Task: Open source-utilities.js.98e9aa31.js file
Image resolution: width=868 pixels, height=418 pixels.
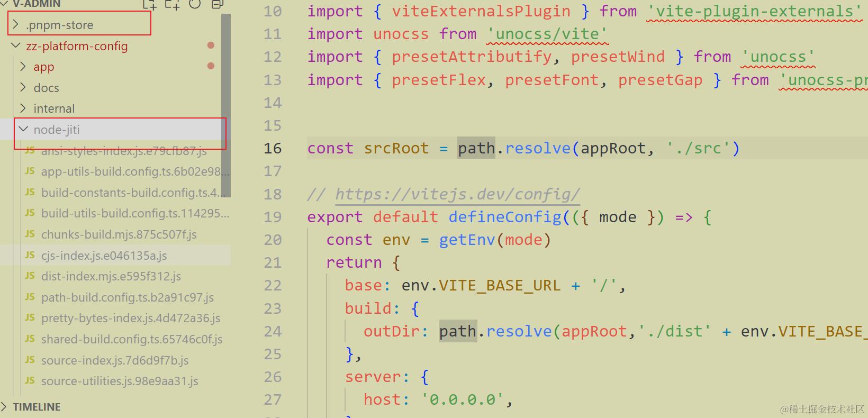Action: 120,381
